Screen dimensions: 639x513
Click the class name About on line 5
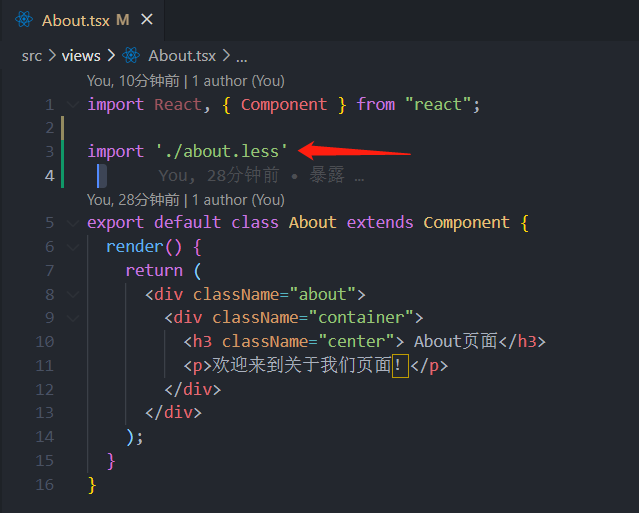(313, 222)
